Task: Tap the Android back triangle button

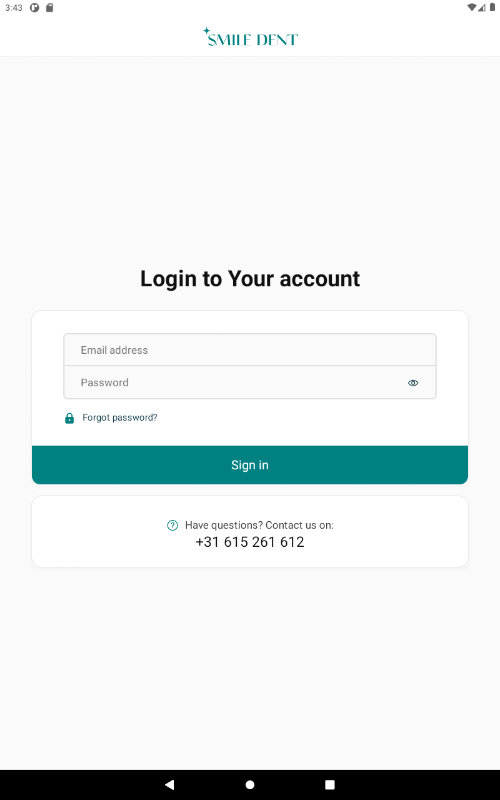Action: coord(169,784)
